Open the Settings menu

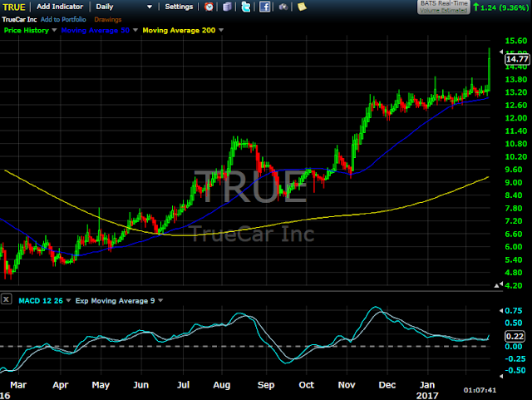point(179,7)
